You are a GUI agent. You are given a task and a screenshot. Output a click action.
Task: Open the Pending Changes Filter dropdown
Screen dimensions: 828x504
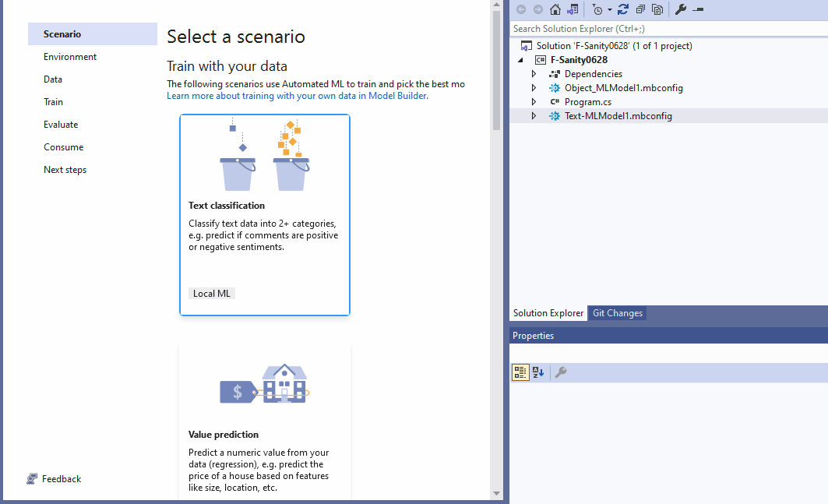pos(609,9)
